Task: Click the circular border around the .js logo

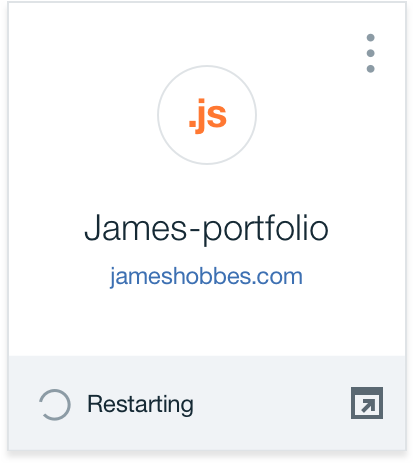Action: click(x=207, y=115)
